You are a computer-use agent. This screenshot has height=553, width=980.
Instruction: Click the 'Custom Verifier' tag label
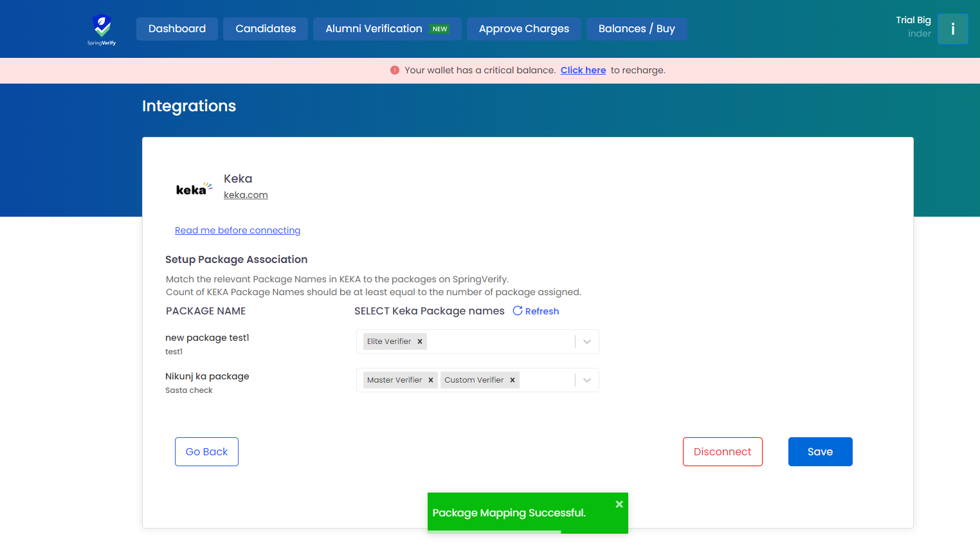point(474,380)
